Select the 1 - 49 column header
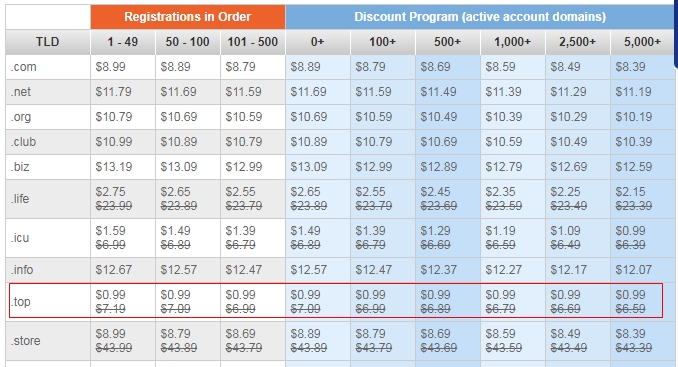678x367 pixels. 123,42
